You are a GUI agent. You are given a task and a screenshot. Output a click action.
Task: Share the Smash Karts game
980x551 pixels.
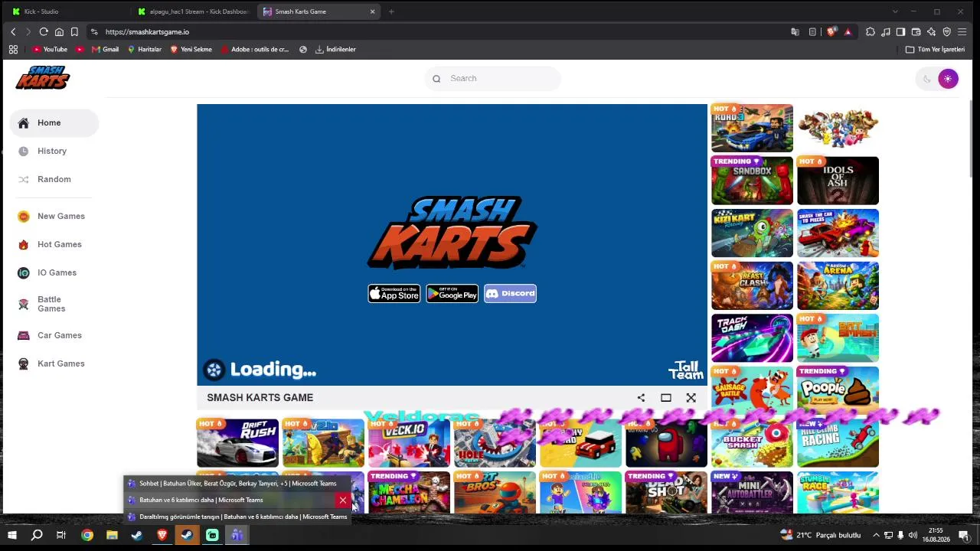pos(641,398)
